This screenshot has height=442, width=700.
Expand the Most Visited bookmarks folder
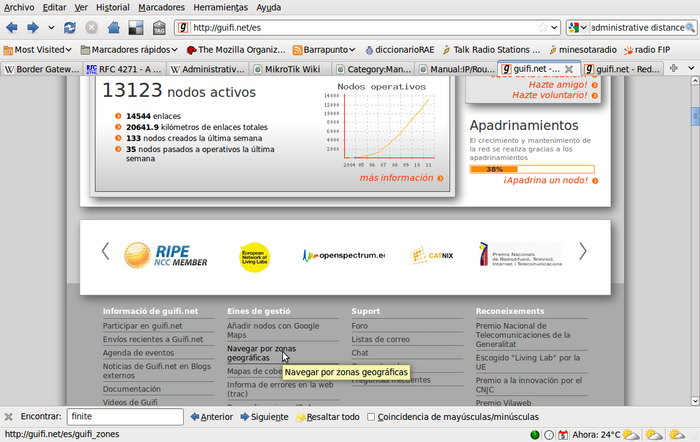pyautogui.click(x=38, y=50)
